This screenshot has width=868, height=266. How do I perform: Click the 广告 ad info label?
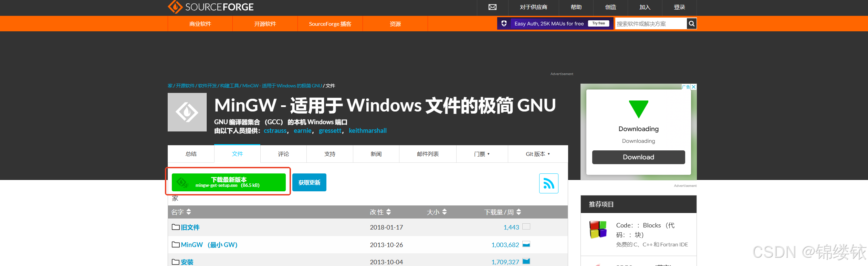[x=686, y=87]
